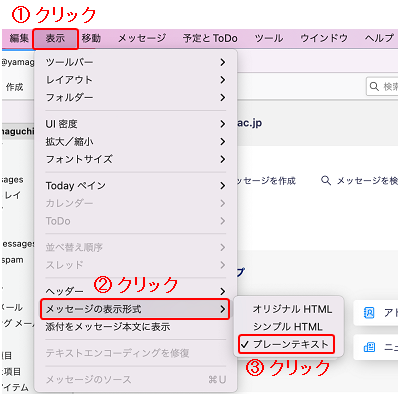Expand the フォントサイズ submenu
This screenshot has width=398, height=394.
point(136,159)
